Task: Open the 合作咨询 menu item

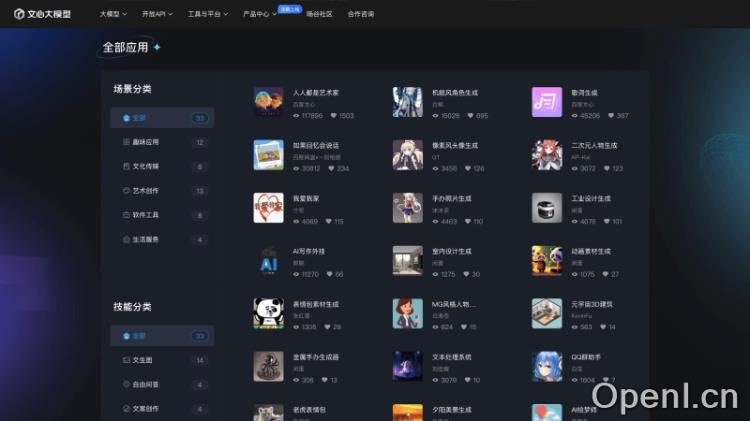Action: point(361,14)
